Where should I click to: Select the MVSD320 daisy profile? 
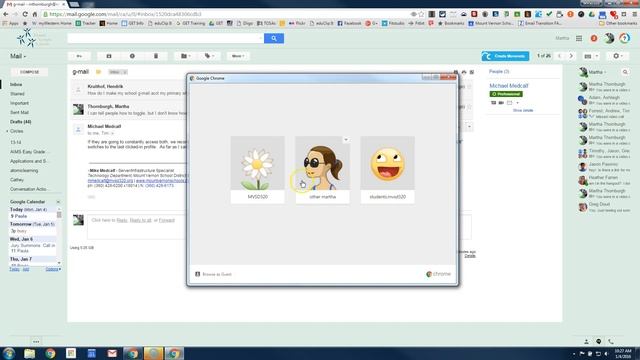258,169
